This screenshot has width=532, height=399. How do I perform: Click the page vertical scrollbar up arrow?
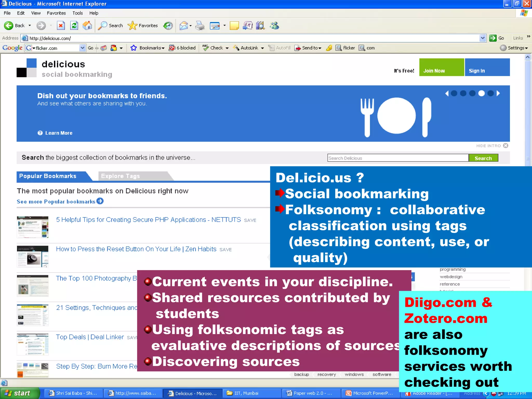click(527, 57)
